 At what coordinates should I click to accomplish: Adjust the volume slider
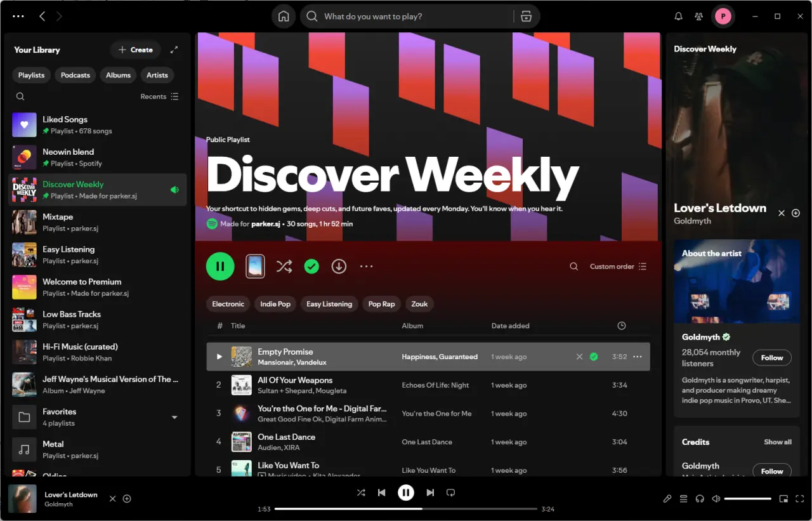pos(748,499)
